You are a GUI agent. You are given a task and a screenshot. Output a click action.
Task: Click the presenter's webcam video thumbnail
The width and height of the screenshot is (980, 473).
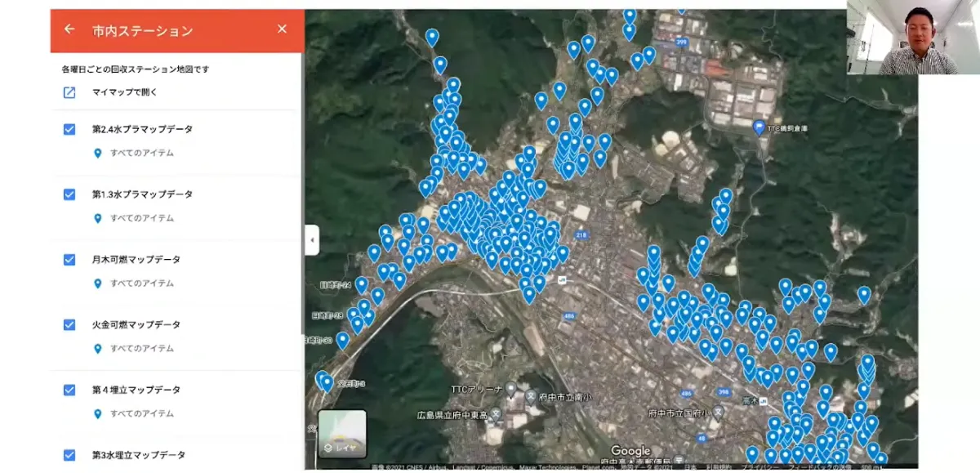coord(913,38)
